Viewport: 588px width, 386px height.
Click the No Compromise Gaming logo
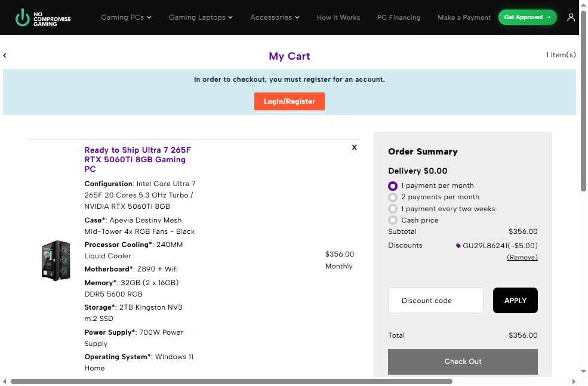[43, 18]
